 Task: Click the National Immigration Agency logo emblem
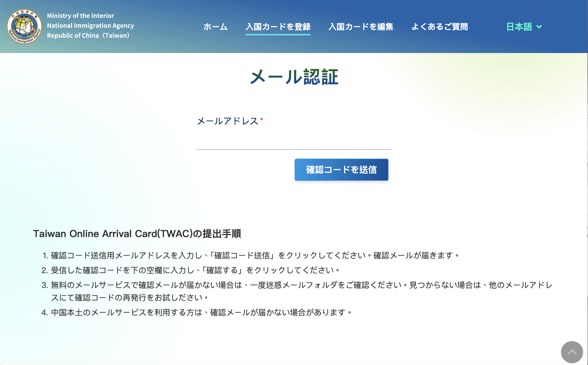point(24,27)
